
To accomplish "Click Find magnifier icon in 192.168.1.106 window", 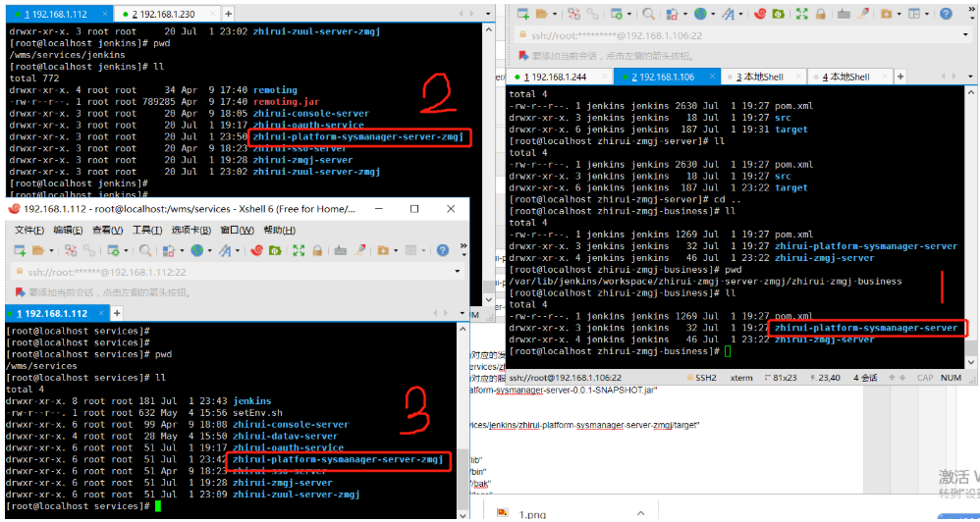I will (649, 13).
